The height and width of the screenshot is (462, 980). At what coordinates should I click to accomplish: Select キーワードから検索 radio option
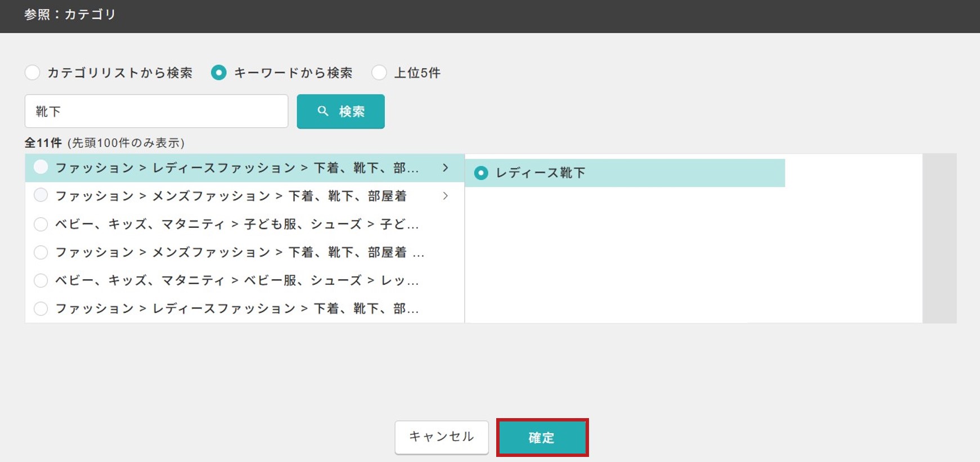[x=219, y=73]
